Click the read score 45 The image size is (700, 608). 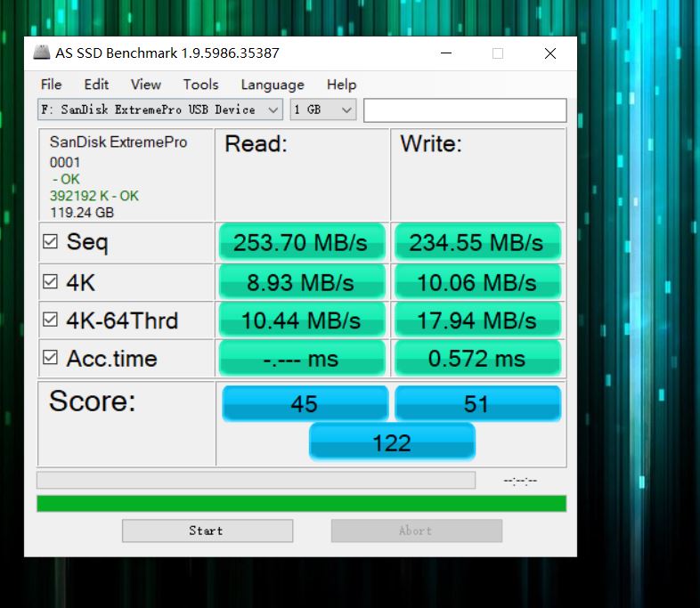click(x=305, y=403)
